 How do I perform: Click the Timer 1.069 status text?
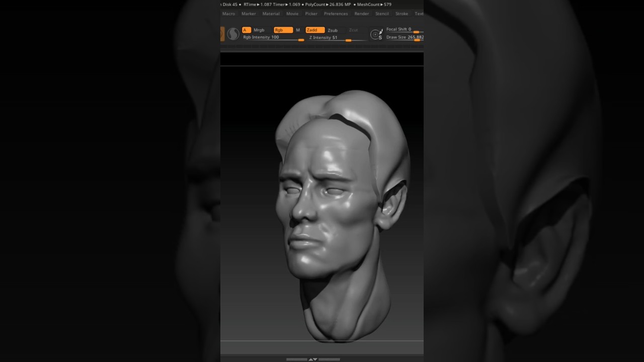click(x=286, y=5)
